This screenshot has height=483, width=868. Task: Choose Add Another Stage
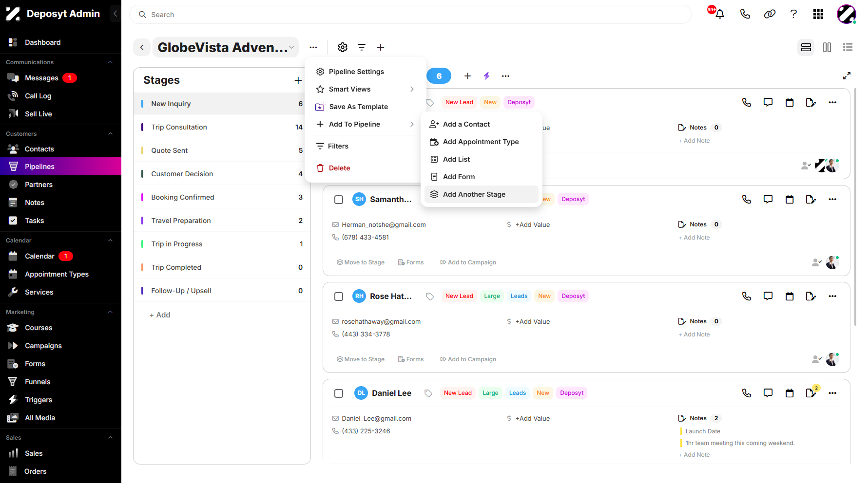click(482, 194)
